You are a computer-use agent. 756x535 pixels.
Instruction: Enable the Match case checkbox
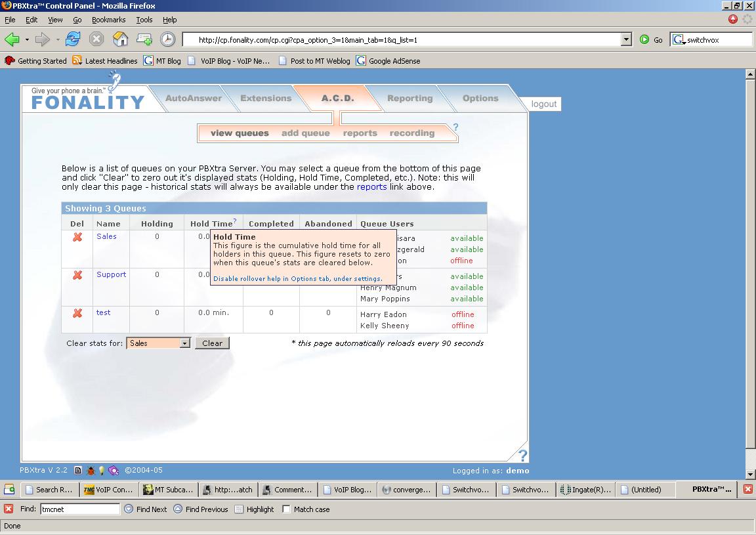pyautogui.click(x=286, y=509)
